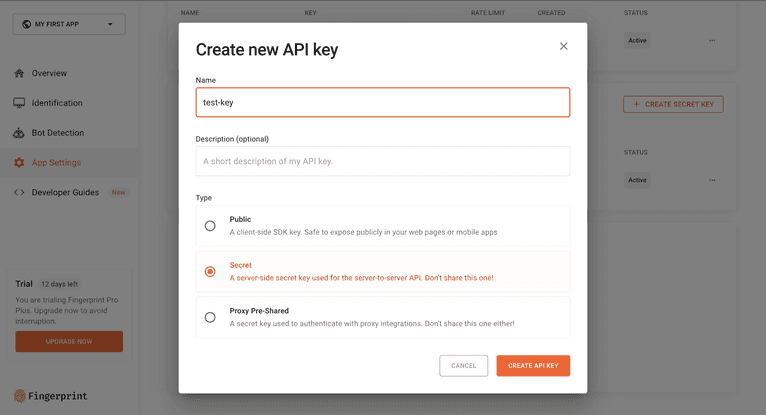Screen dimensions: 766x415
Task: Close the Create new API key dialog
Action: click(563, 46)
